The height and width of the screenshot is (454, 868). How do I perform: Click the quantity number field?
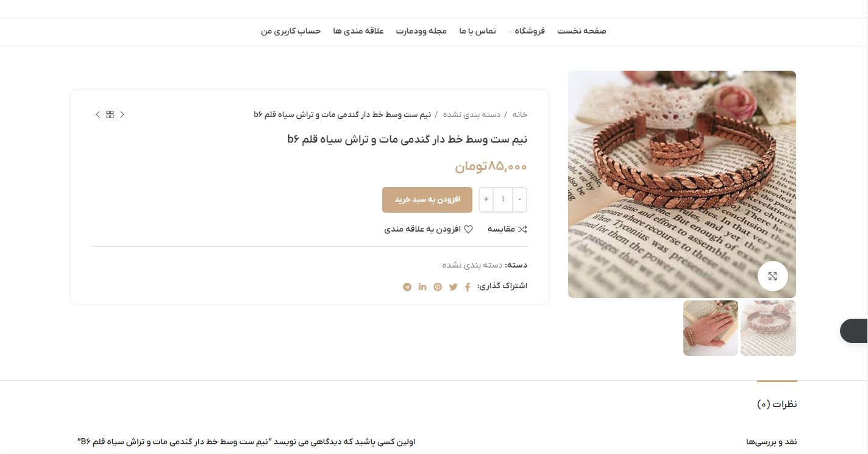503,200
